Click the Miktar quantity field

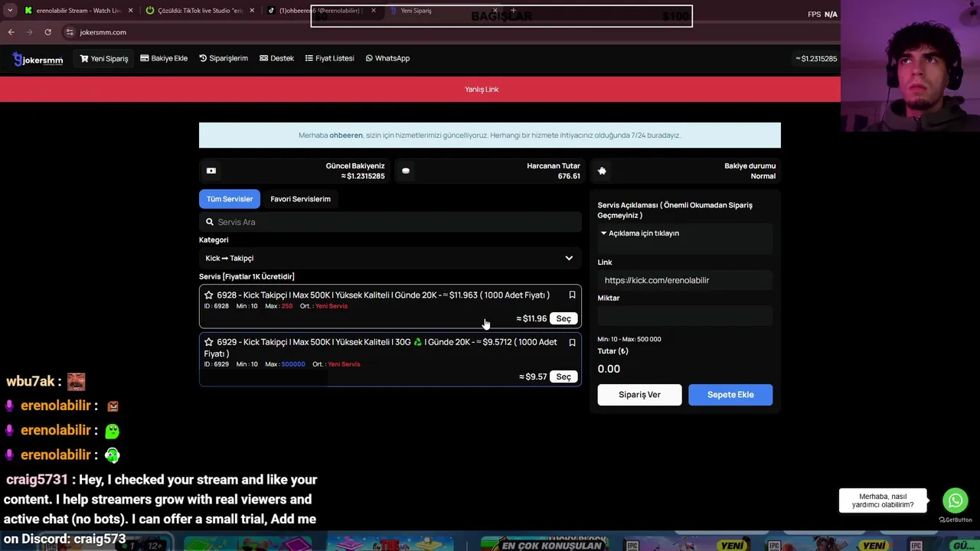[685, 315]
